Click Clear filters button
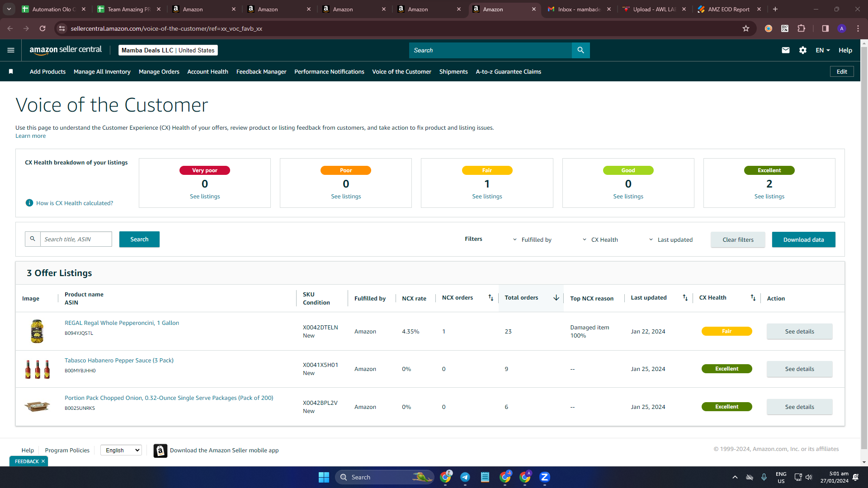The height and width of the screenshot is (488, 868). tap(738, 239)
